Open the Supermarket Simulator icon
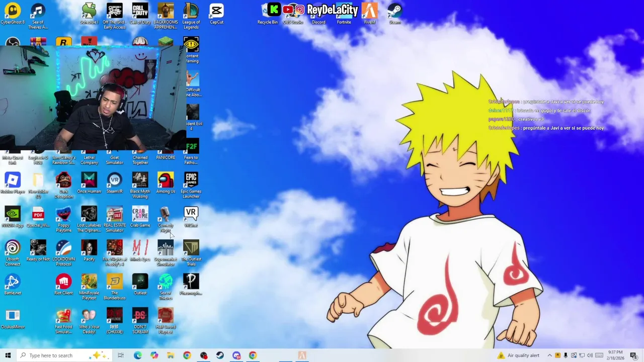 tap(166, 252)
